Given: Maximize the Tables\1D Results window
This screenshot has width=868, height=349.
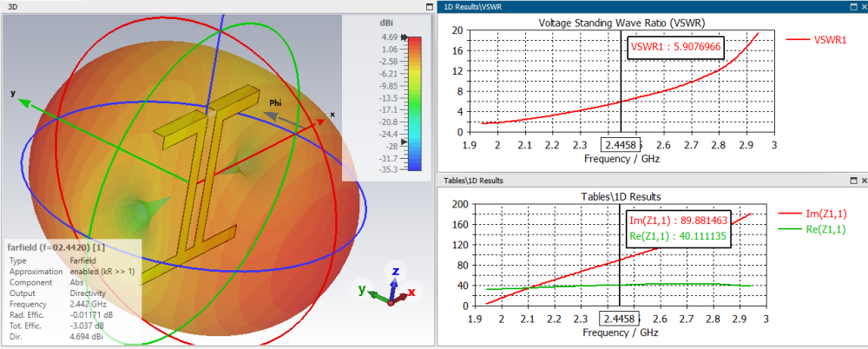Looking at the screenshot, I should click(x=853, y=181).
